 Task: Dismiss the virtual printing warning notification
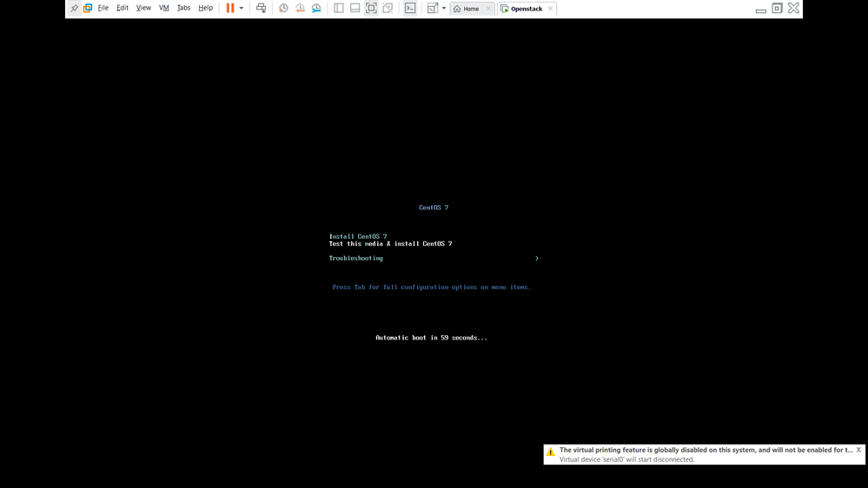(858, 450)
